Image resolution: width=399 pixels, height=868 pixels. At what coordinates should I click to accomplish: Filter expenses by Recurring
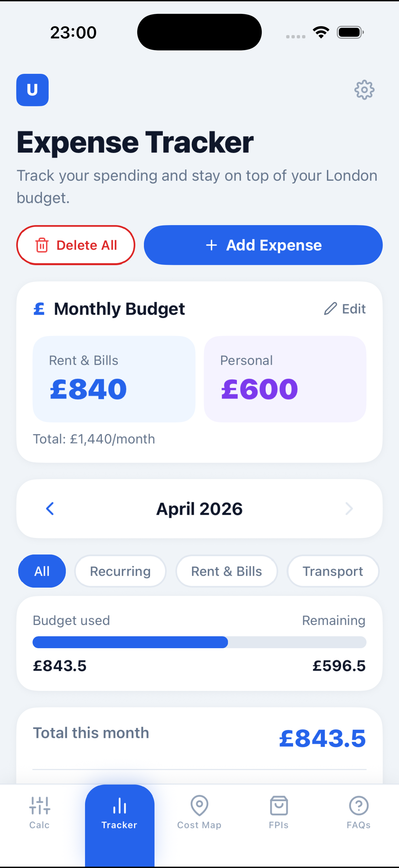120,571
